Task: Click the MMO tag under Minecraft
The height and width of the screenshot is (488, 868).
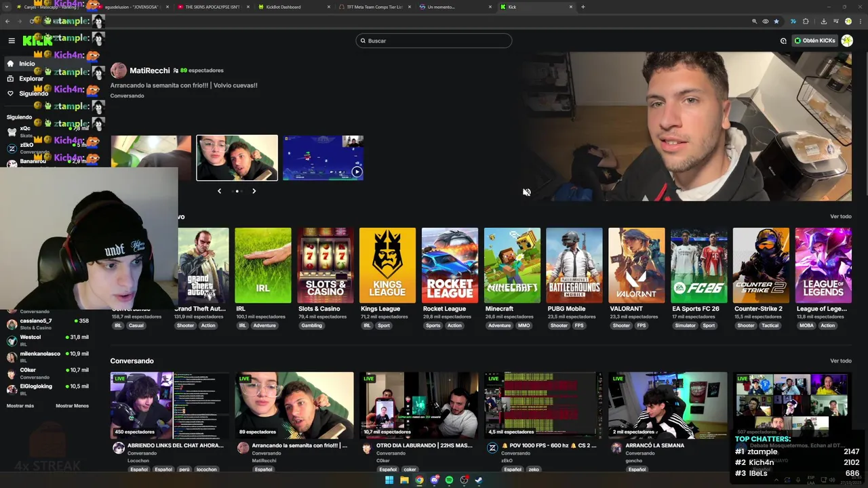Action: (524, 325)
